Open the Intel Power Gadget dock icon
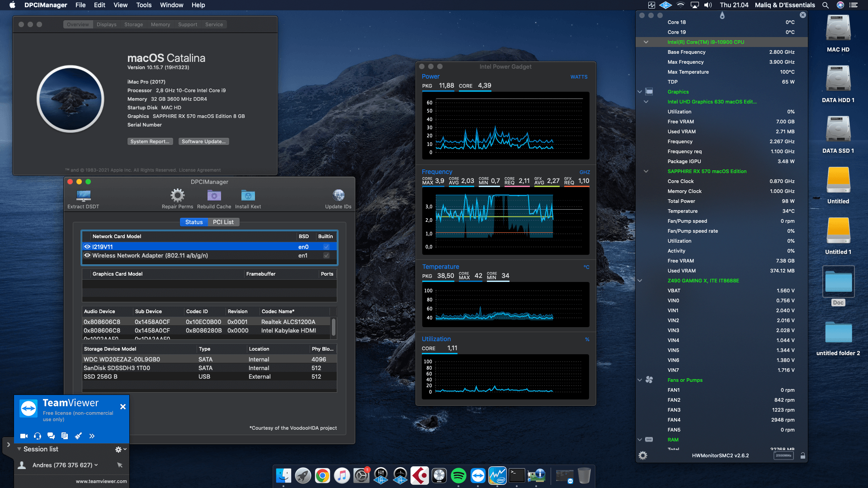Image resolution: width=868 pixels, height=488 pixels. coord(497,475)
